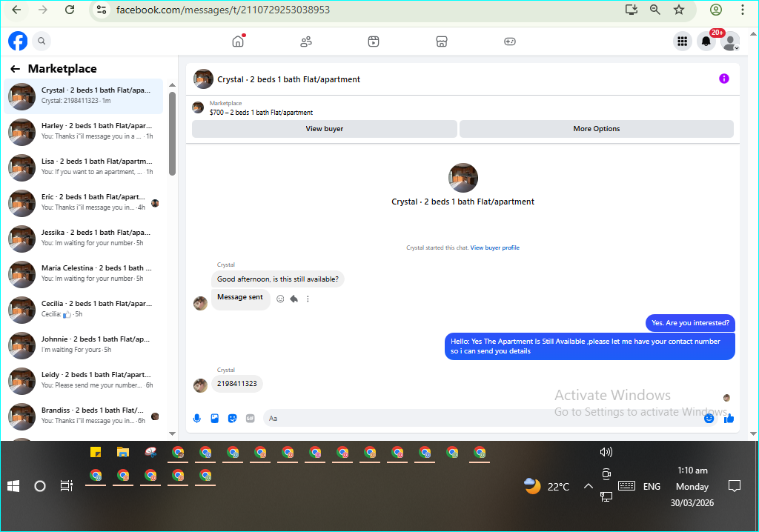Open the notifications bell icon
The image size is (759, 532).
coord(706,41)
